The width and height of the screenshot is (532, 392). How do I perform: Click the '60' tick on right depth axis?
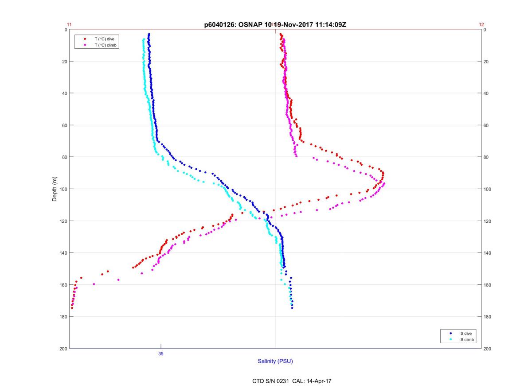[486, 125]
